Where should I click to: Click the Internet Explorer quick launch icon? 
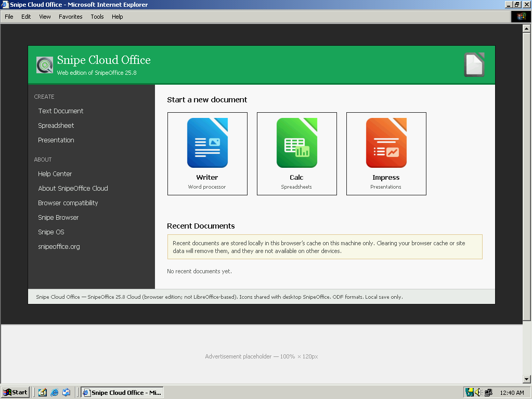click(54, 392)
